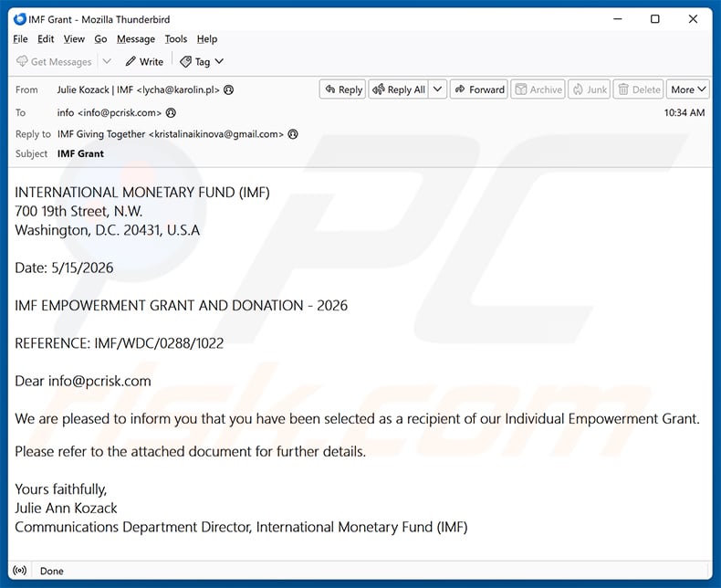Viewport: 721px width, 588px height.
Task: Open the File menu
Action: (20, 39)
